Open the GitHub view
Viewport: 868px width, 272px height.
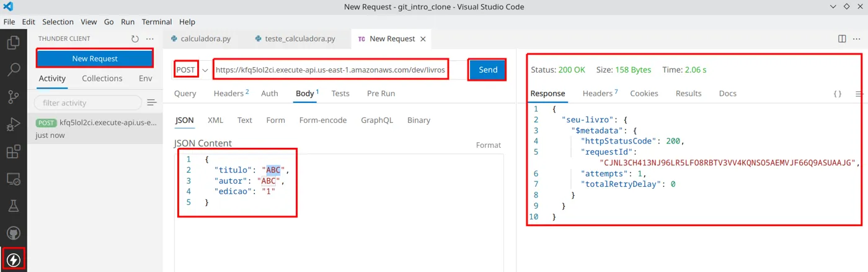[x=13, y=233]
